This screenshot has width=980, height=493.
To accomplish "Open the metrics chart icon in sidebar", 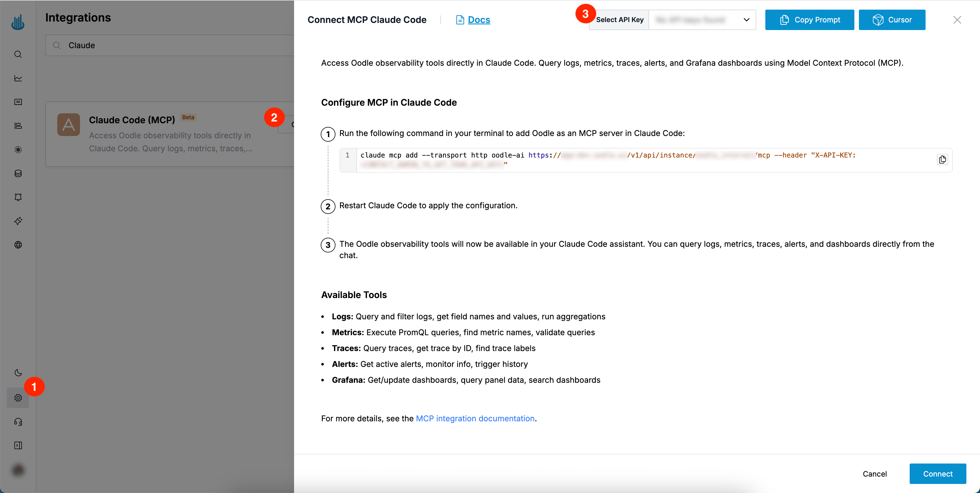I will click(x=18, y=78).
